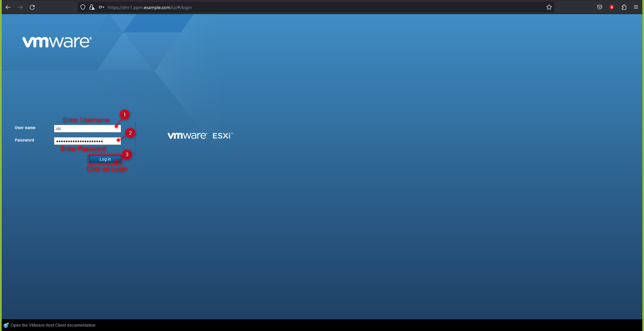Screen dimensions: 644x331
Task: Open the saved password key icon
Action: click(x=101, y=7)
